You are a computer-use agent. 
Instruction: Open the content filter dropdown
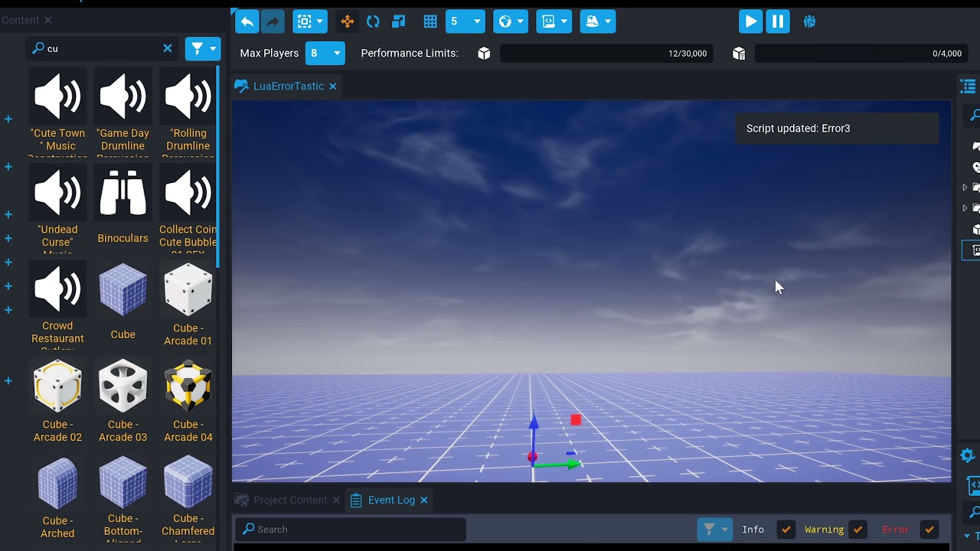pos(203,48)
